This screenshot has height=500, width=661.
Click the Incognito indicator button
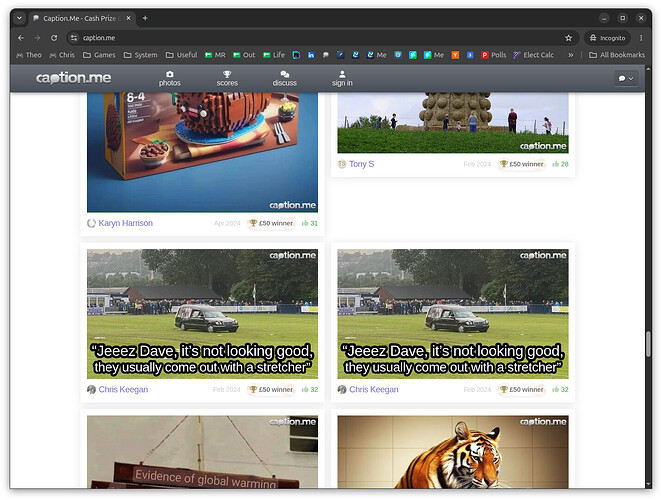[x=607, y=38]
